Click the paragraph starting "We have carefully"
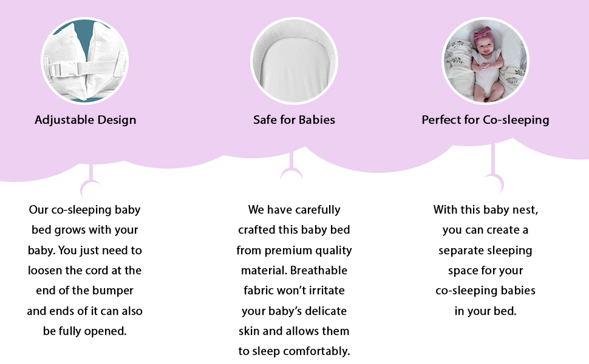Image resolution: width=589 pixels, height=364 pixels. click(294, 280)
